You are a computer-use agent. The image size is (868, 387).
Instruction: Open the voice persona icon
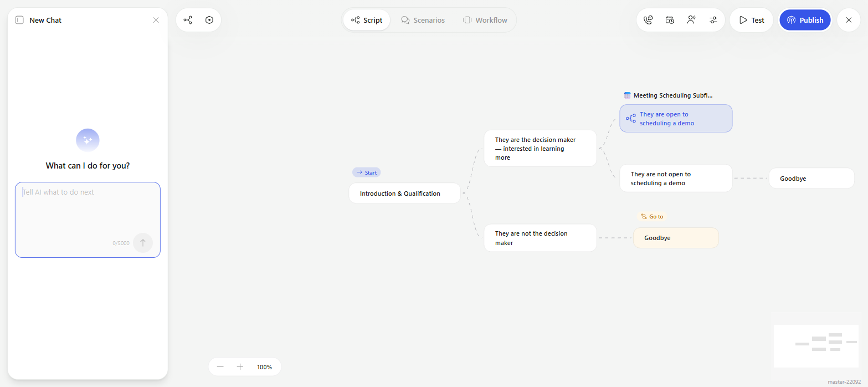coord(691,20)
